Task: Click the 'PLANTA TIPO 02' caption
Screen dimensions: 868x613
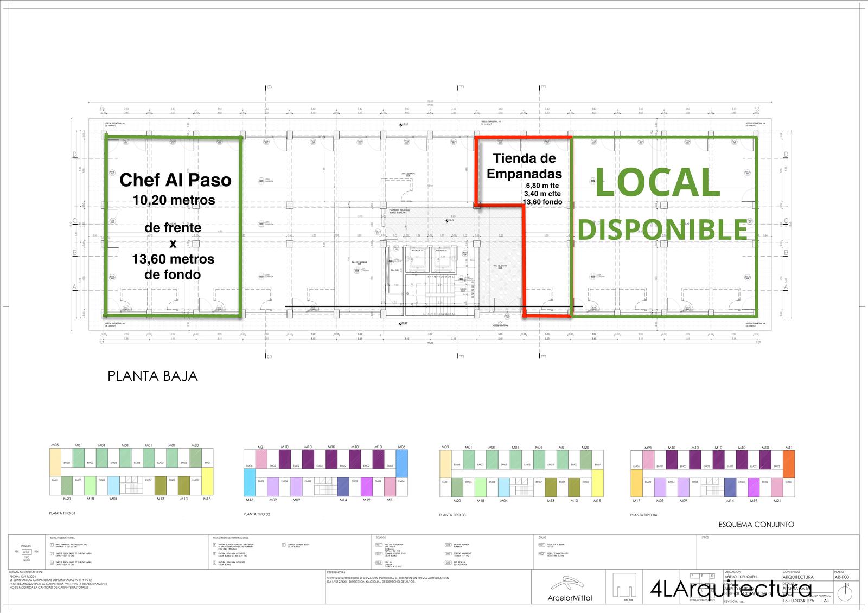Action: 257,514
